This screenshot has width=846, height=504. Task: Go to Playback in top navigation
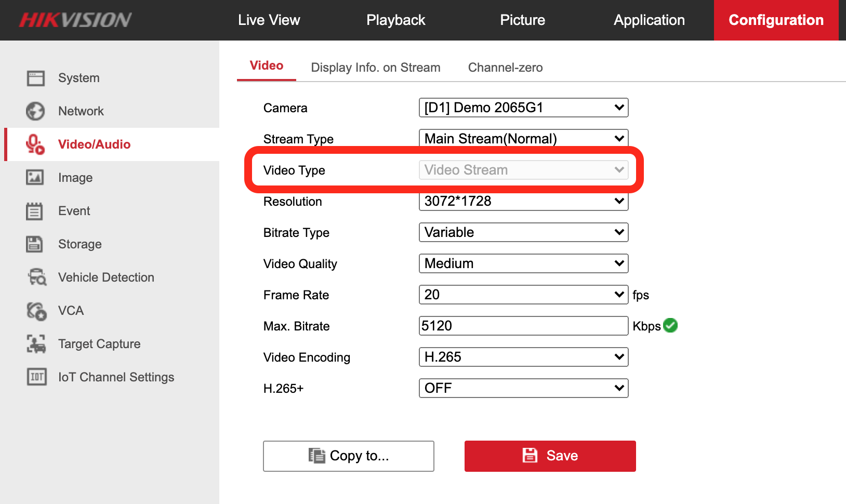(395, 20)
